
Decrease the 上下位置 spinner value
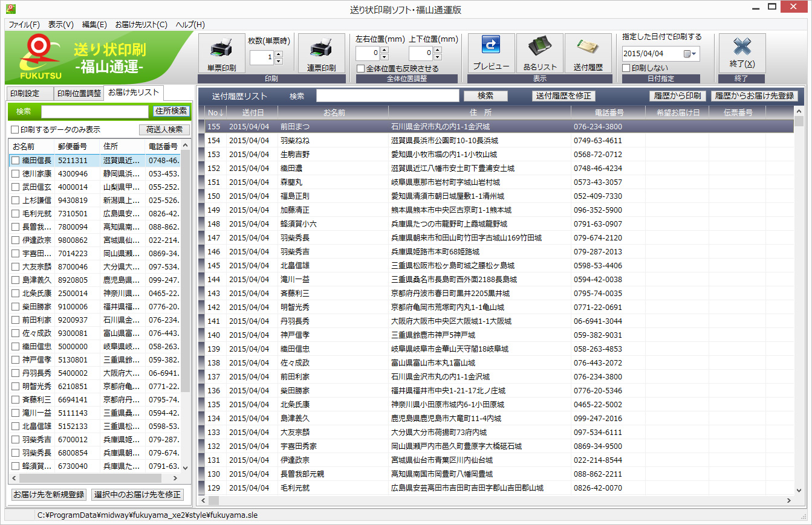click(x=437, y=57)
